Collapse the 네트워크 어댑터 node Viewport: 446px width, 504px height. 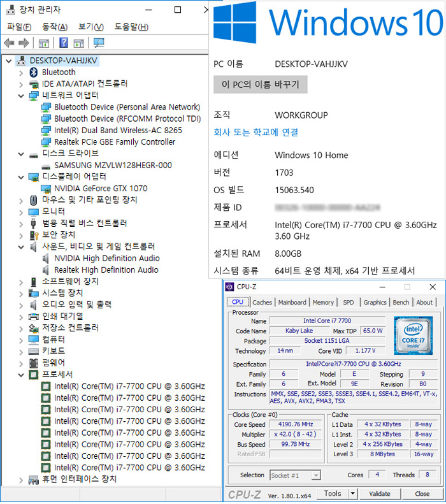point(21,96)
